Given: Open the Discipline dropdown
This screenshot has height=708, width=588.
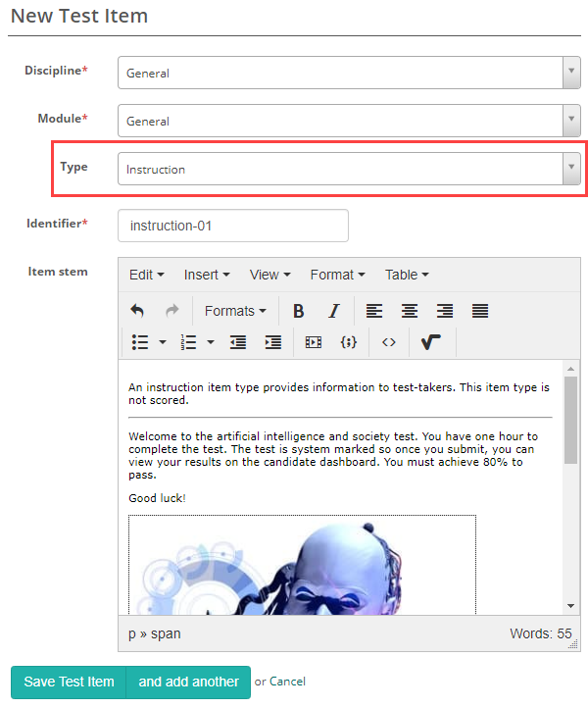Looking at the screenshot, I should [349, 73].
